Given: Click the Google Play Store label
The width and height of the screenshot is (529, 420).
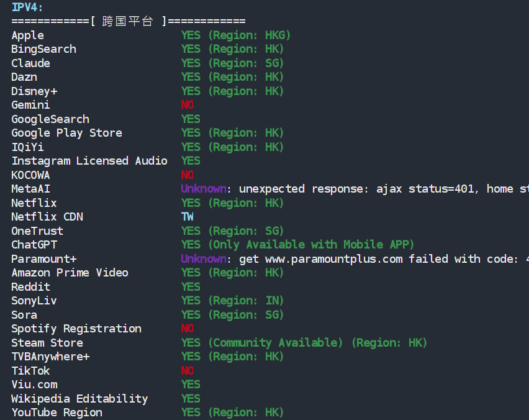Looking at the screenshot, I should (x=66, y=133).
